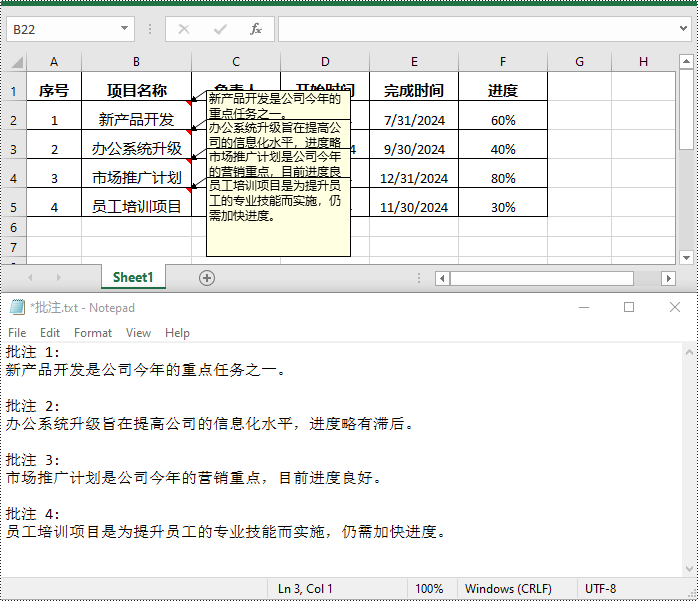Click the Name Box showing B22
This screenshot has width=698, height=601.
click(62, 29)
